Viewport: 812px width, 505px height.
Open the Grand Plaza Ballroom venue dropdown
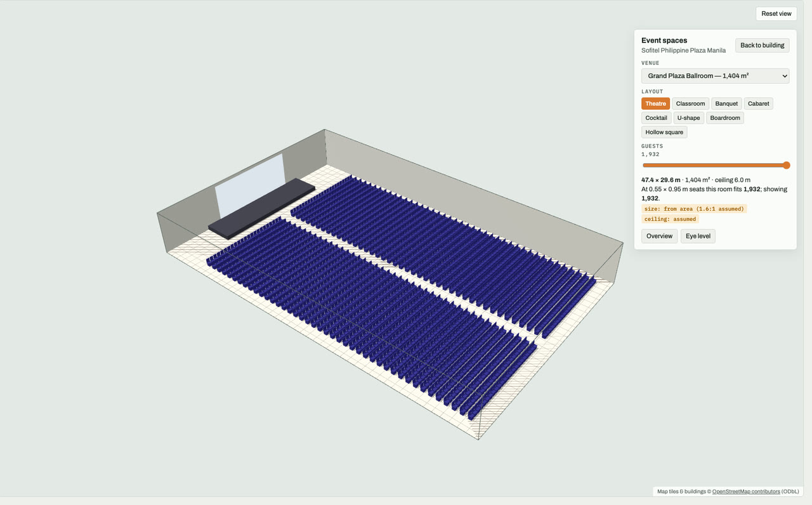coord(716,75)
